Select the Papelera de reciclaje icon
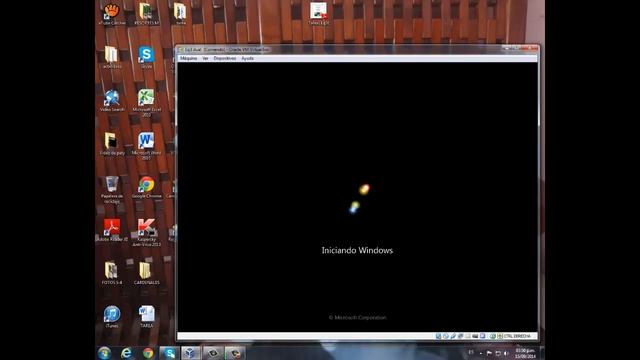This screenshot has width=640, height=360. click(x=112, y=190)
